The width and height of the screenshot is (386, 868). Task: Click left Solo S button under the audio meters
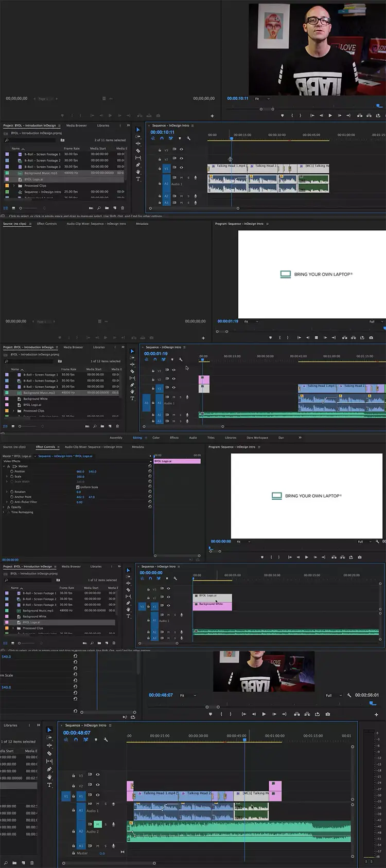pos(366,861)
